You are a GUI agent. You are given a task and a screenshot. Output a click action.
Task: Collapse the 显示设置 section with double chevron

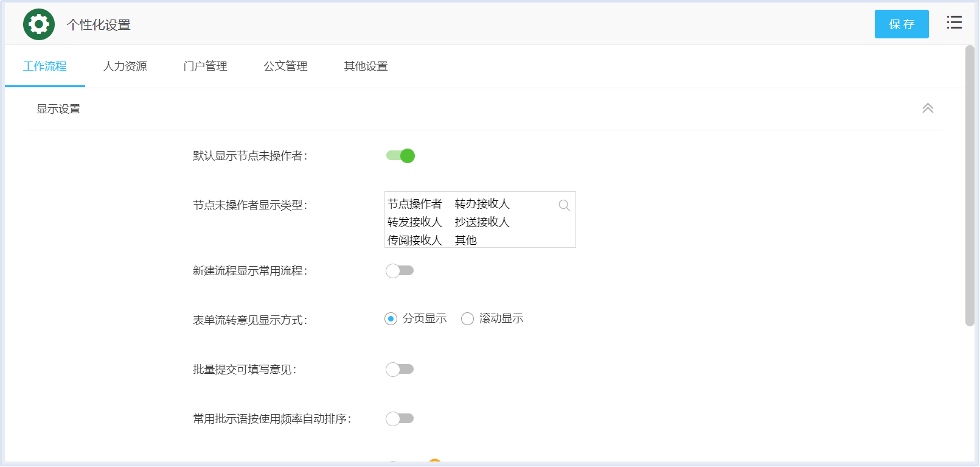pyautogui.click(x=927, y=108)
